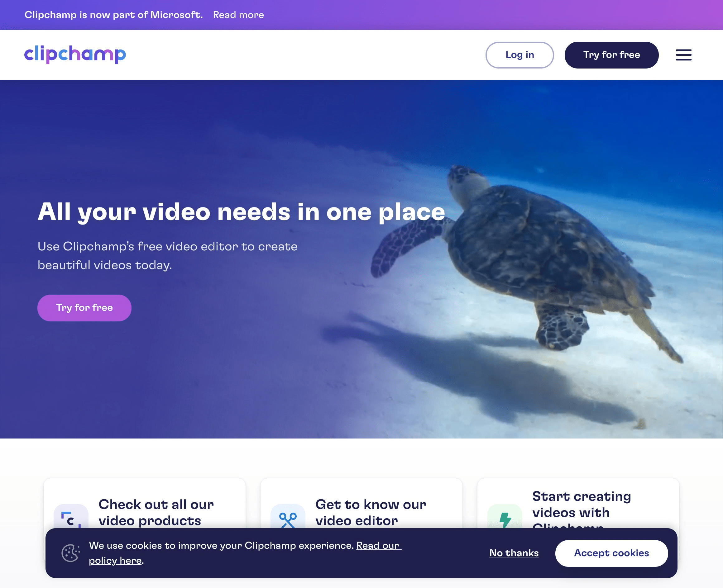Click the Microsoft announcement Read more link
The height and width of the screenshot is (588, 723).
click(238, 14)
